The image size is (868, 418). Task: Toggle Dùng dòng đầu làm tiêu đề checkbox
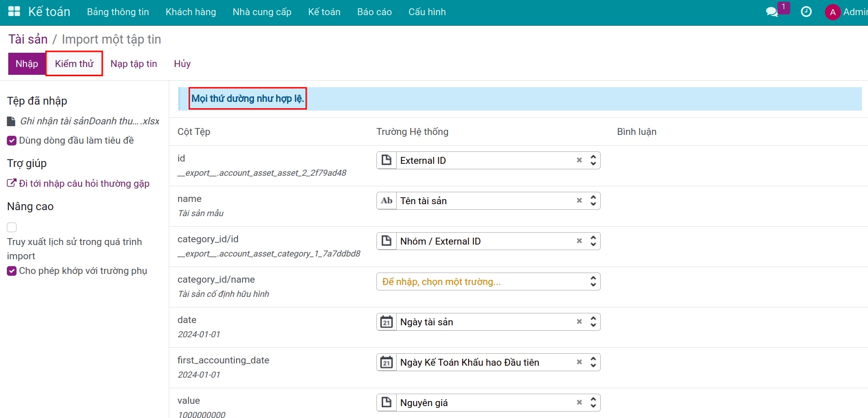[12, 140]
